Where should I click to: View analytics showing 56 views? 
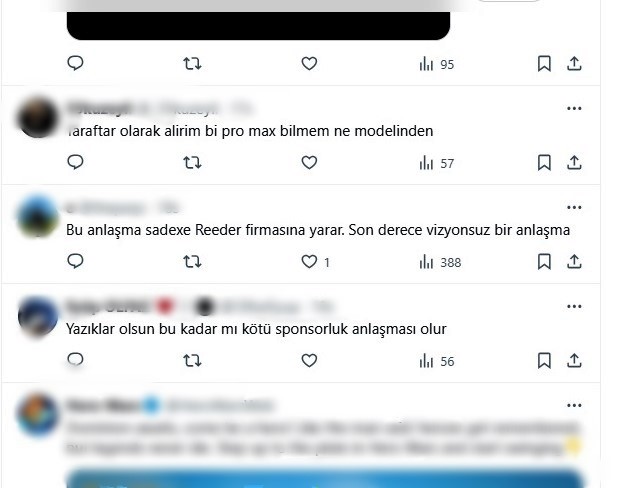pyautogui.click(x=437, y=361)
